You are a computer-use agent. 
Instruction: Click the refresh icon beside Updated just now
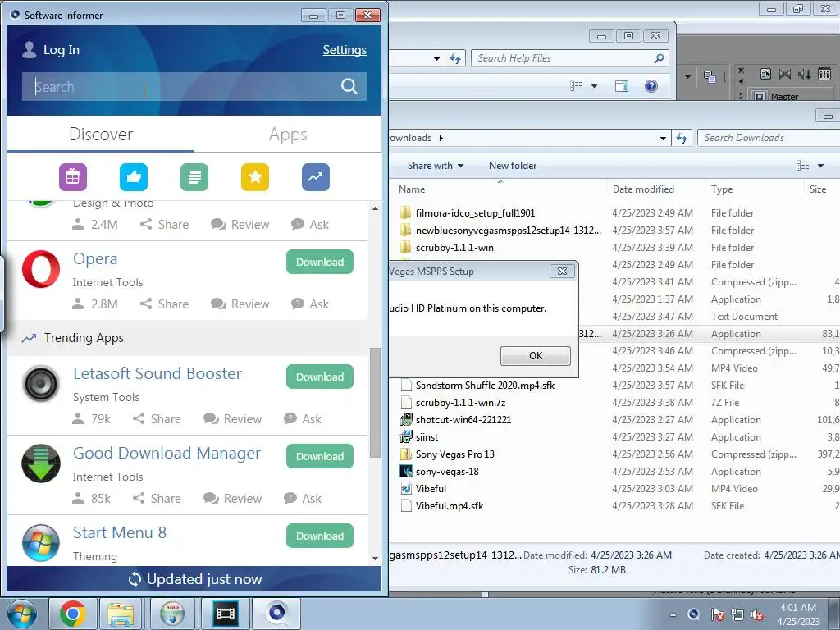tap(135, 579)
